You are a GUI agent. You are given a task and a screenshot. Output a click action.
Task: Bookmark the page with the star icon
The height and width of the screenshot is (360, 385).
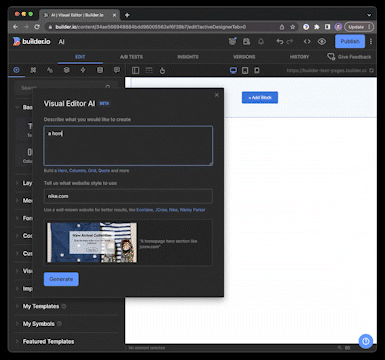293,27
